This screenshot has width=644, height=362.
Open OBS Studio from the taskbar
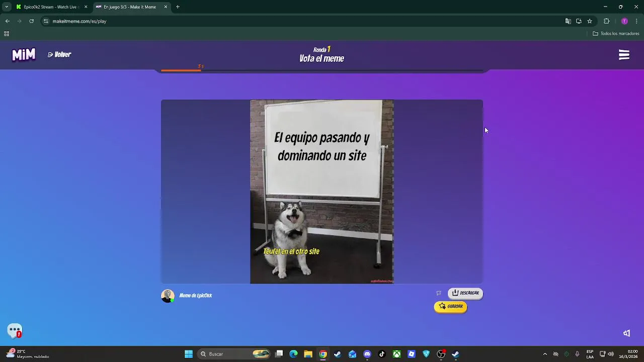(441, 354)
